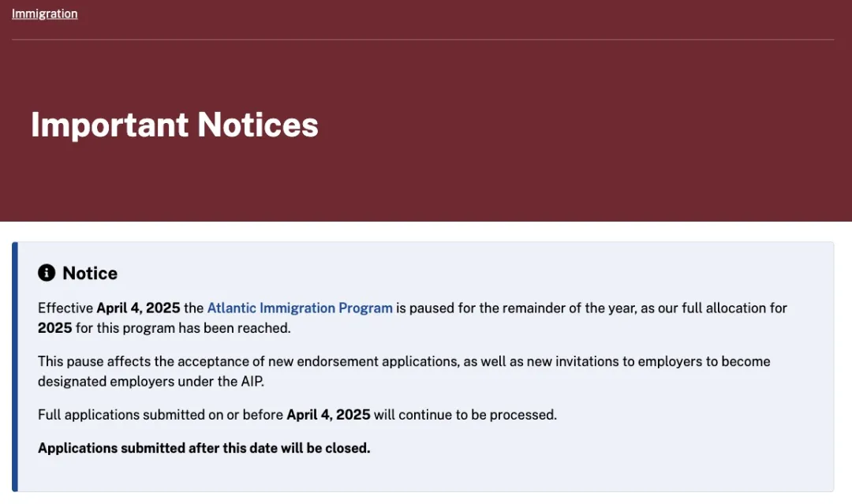Follow the Atlantic Immigration Program link
This screenshot has height=504, width=852.
(300, 308)
